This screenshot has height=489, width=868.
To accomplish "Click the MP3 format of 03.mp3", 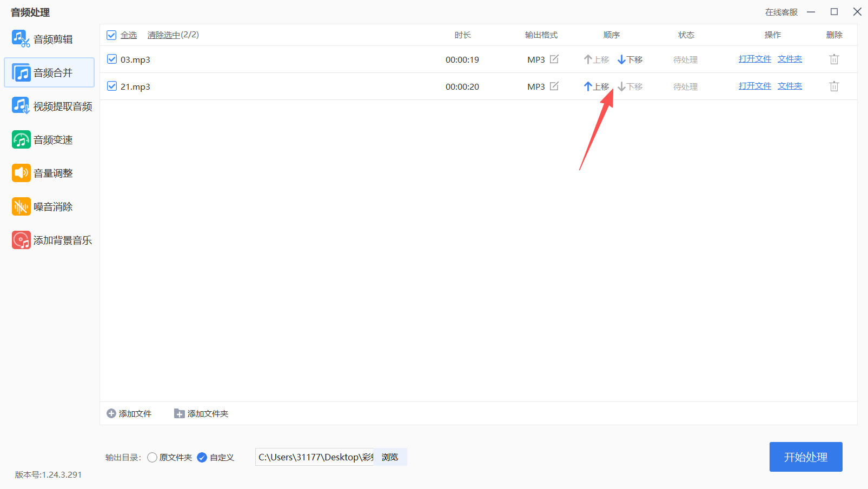I will click(x=536, y=59).
